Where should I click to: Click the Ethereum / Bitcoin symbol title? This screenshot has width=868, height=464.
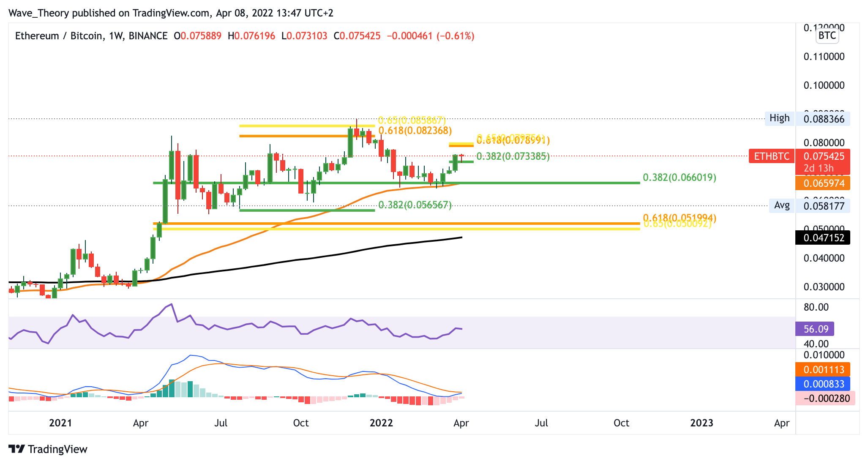coord(58,36)
